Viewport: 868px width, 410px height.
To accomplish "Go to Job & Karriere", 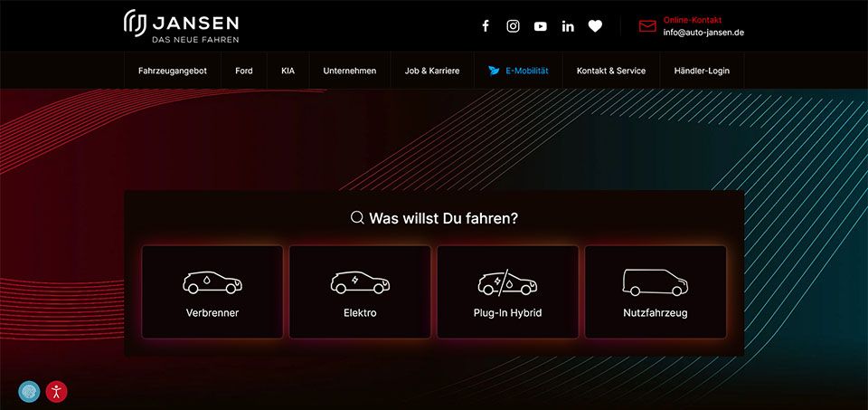I will (x=432, y=71).
